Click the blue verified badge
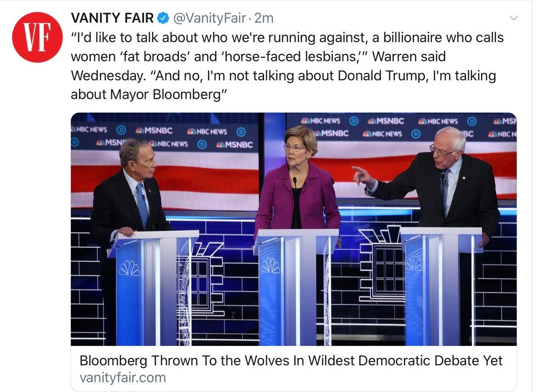Screen dimensions: 538x392 click(164, 19)
